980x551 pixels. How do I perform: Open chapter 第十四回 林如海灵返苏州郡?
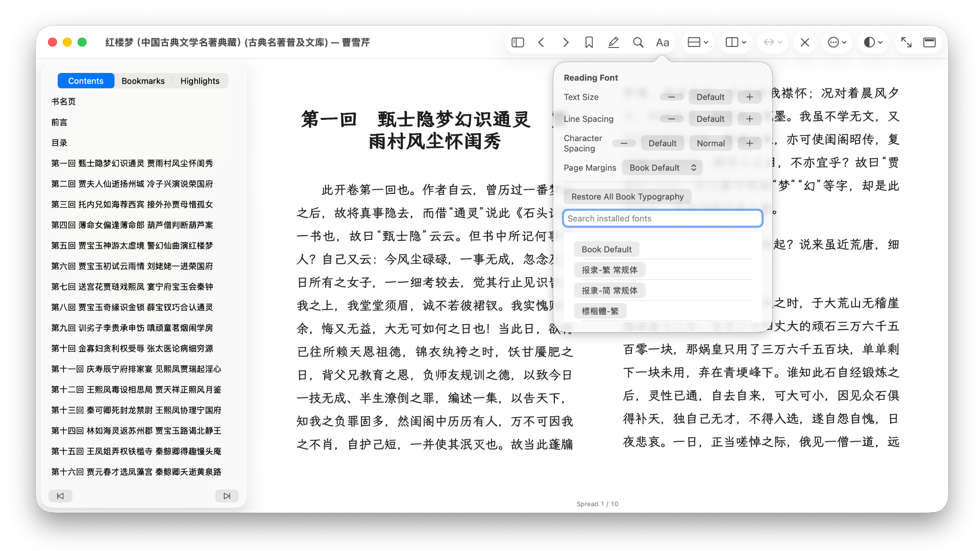(x=136, y=431)
